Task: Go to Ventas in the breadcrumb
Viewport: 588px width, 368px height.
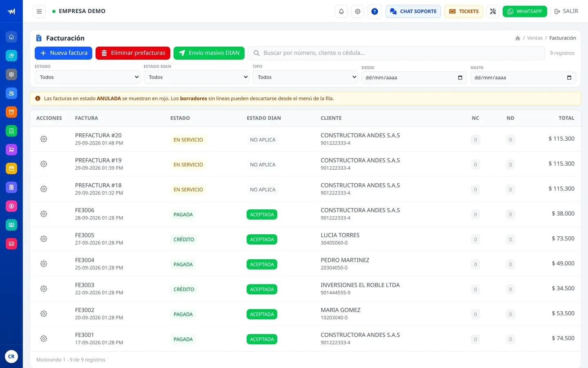Action: 535,38
